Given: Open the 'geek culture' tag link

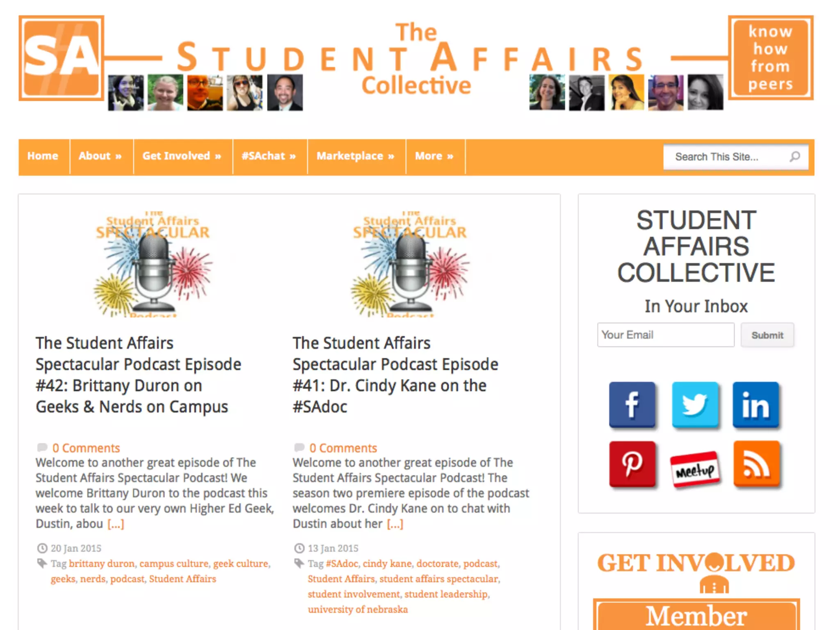Looking at the screenshot, I should pos(240,564).
